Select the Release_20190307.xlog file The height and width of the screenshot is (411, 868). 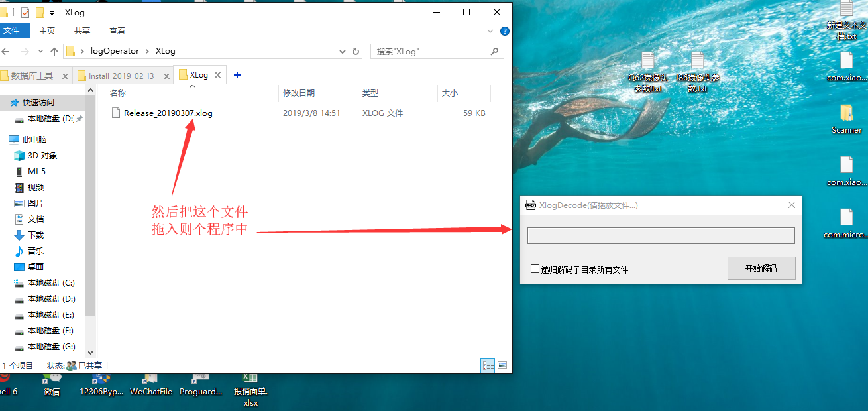pos(168,113)
